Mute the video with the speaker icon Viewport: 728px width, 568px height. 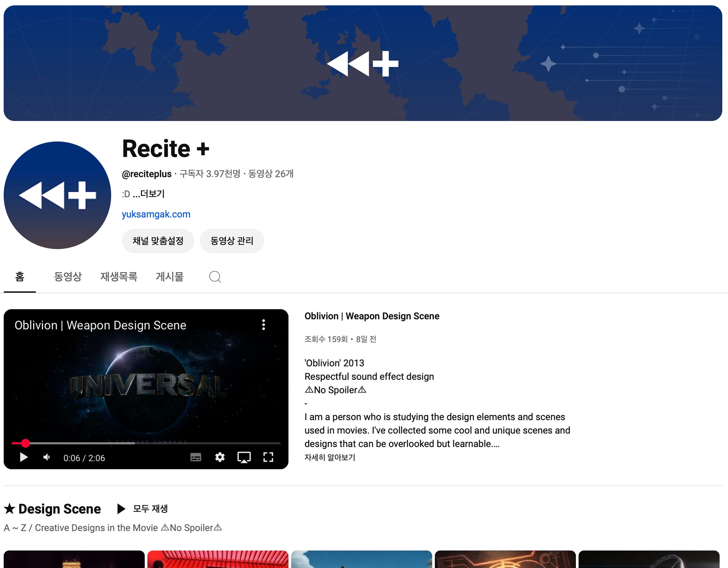coord(47,457)
